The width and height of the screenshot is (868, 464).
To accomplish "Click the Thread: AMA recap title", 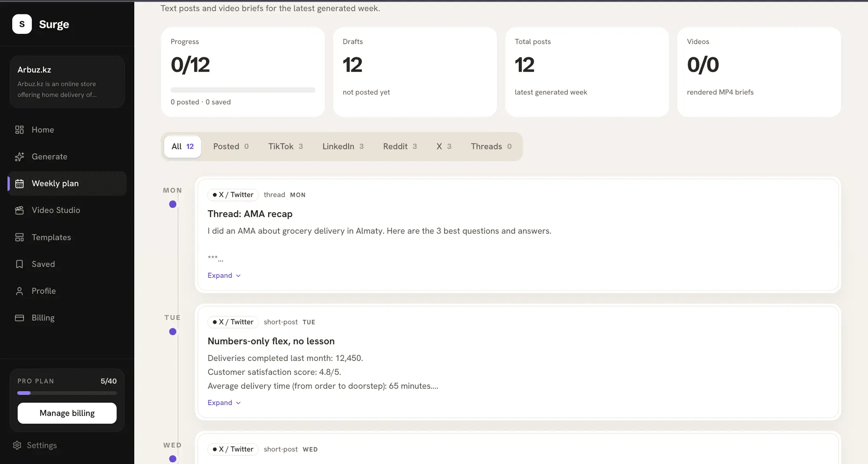I will (x=250, y=214).
